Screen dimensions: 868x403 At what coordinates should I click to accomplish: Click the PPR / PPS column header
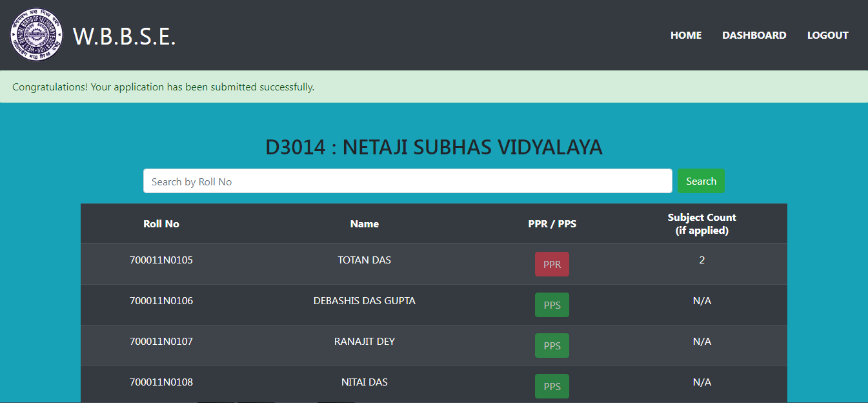pyautogui.click(x=552, y=224)
